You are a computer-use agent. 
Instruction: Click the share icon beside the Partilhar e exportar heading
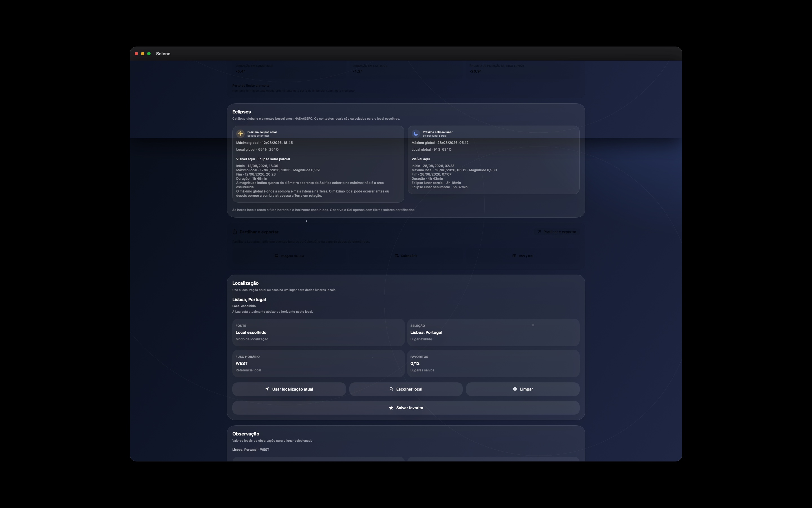point(235,232)
